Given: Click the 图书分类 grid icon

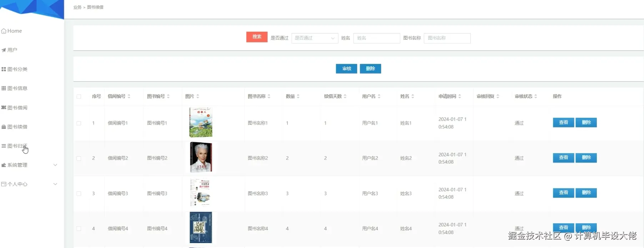Looking at the screenshot, I should pos(4,69).
